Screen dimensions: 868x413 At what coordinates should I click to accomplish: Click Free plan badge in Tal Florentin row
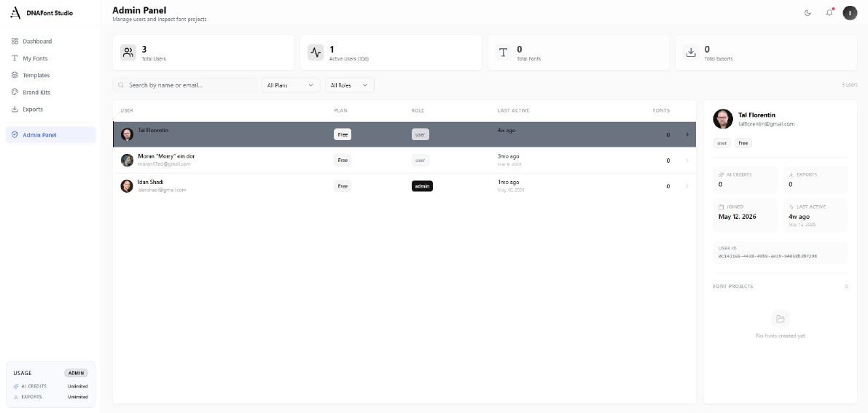pos(343,134)
